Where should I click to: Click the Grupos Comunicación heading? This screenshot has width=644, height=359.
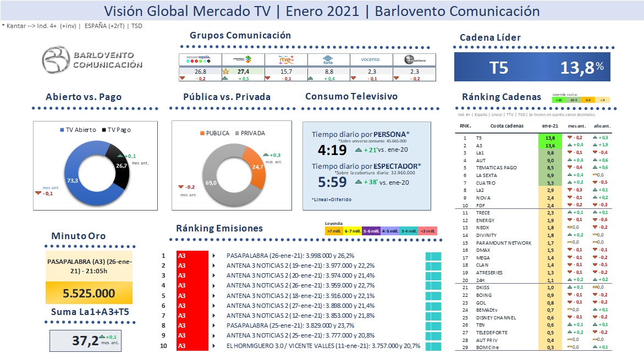pos(240,35)
